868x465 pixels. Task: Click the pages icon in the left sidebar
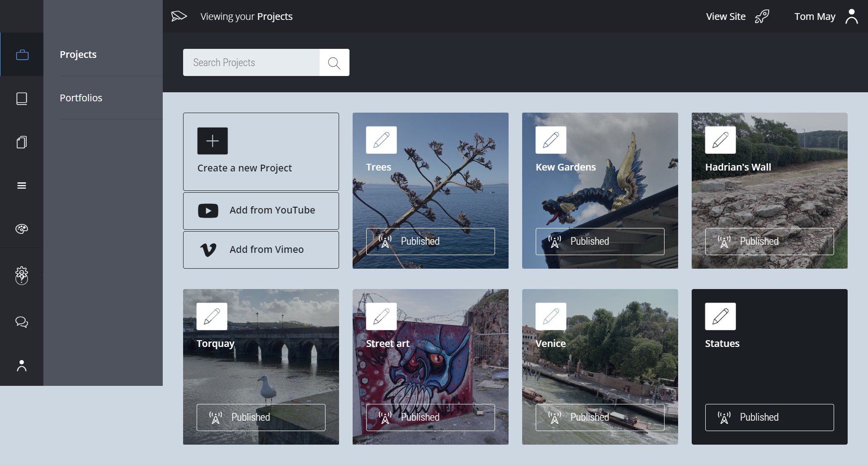tap(21, 142)
